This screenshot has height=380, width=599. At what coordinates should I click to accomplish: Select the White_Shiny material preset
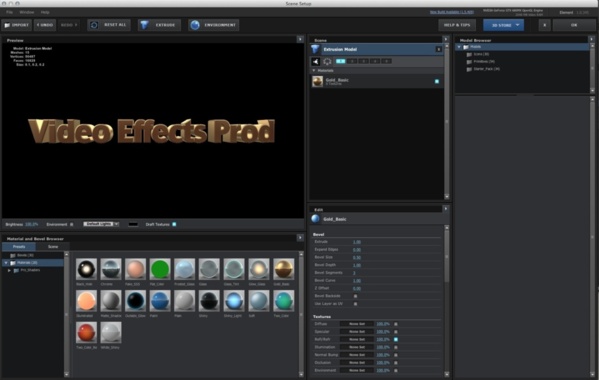[111, 332]
